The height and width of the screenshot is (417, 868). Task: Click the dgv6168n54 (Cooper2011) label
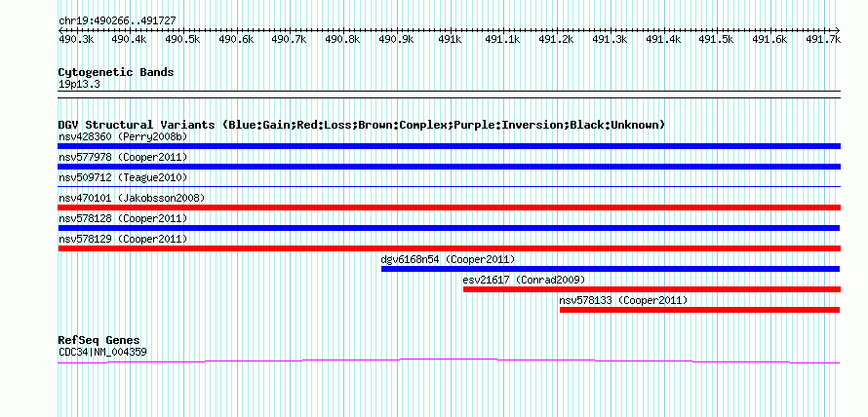pyautogui.click(x=448, y=259)
